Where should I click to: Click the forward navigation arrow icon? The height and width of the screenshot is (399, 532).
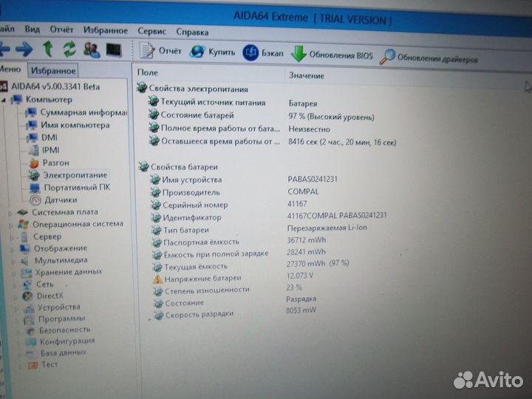coord(23,50)
